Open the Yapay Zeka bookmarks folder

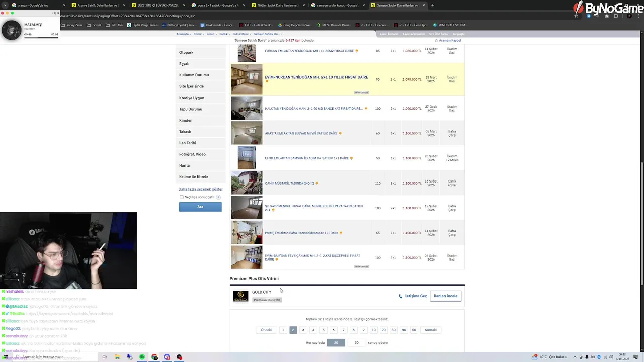[71, 25]
